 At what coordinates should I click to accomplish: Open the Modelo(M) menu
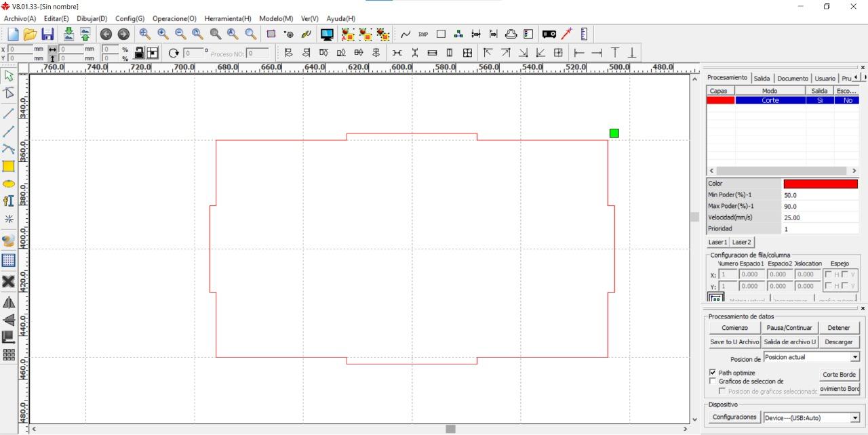click(276, 18)
